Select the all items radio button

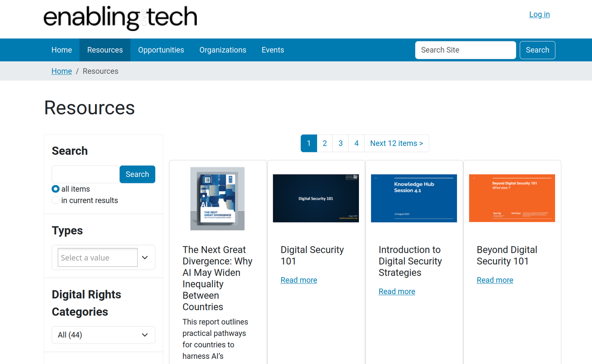pyautogui.click(x=55, y=189)
